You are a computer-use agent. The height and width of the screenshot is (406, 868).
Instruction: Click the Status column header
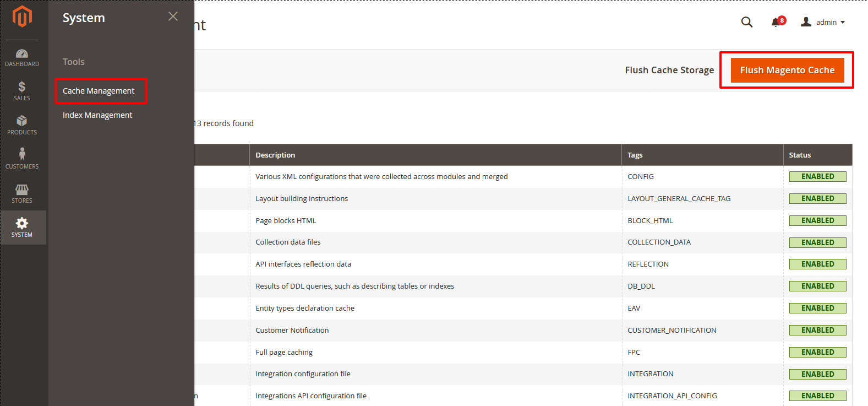[799, 155]
